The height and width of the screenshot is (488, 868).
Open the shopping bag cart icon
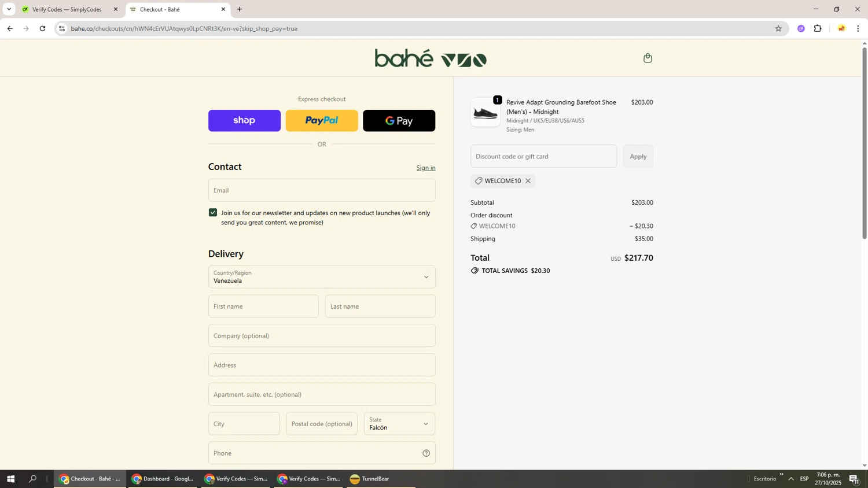(648, 58)
